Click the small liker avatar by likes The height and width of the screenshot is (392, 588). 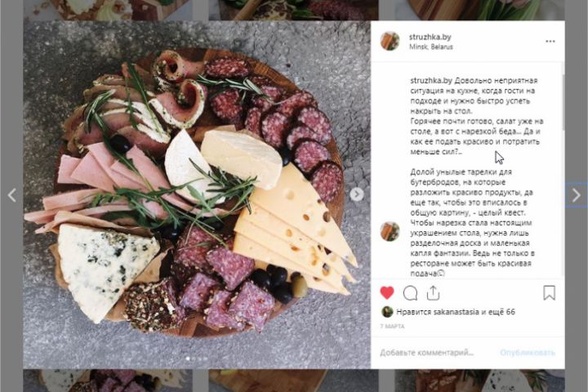click(x=387, y=311)
